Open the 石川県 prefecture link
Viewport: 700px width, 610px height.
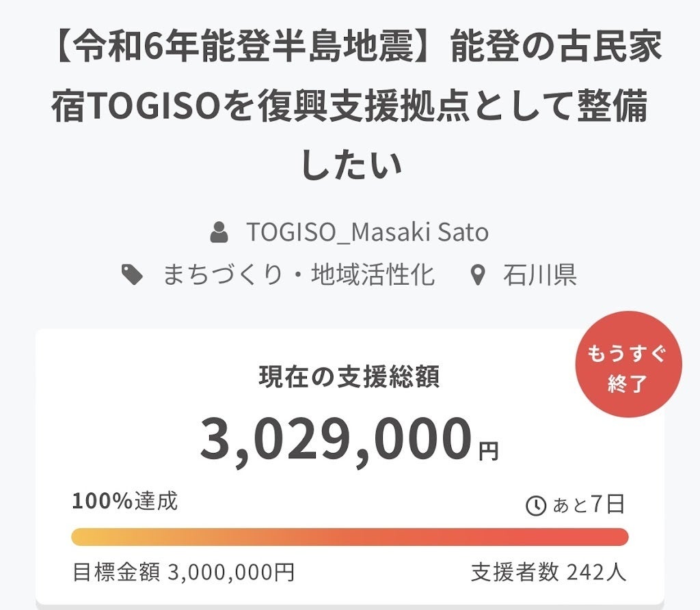pyautogui.click(x=539, y=275)
